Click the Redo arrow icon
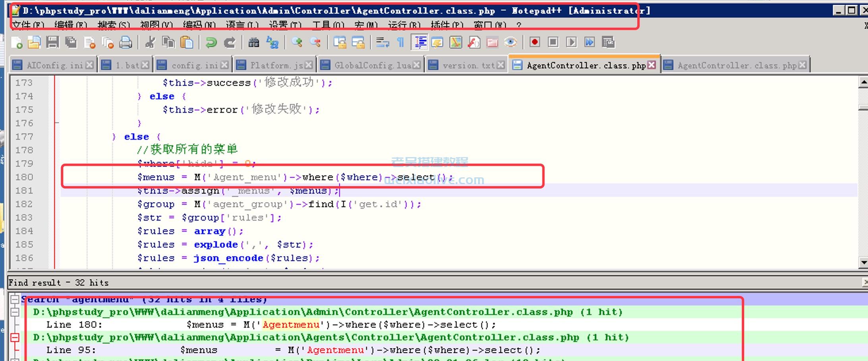The width and height of the screenshot is (868, 361). coord(230,42)
